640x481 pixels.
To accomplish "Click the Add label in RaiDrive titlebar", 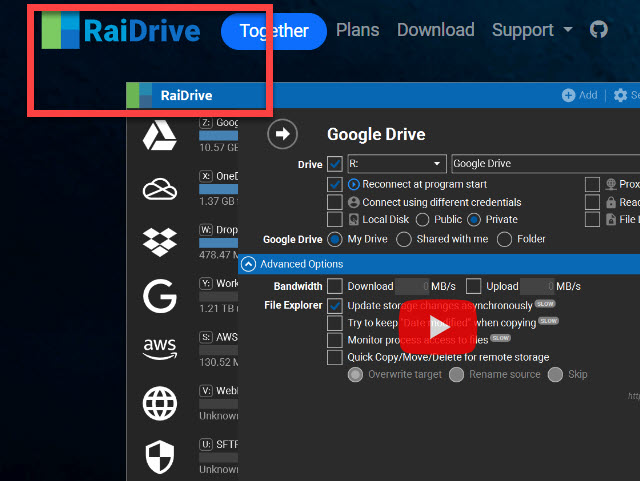I will (588, 95).
